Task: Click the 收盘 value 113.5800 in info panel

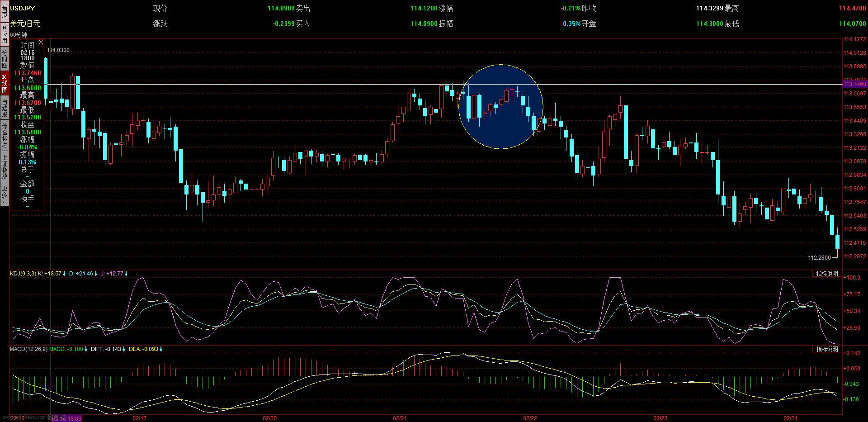Action: point(27,133)
